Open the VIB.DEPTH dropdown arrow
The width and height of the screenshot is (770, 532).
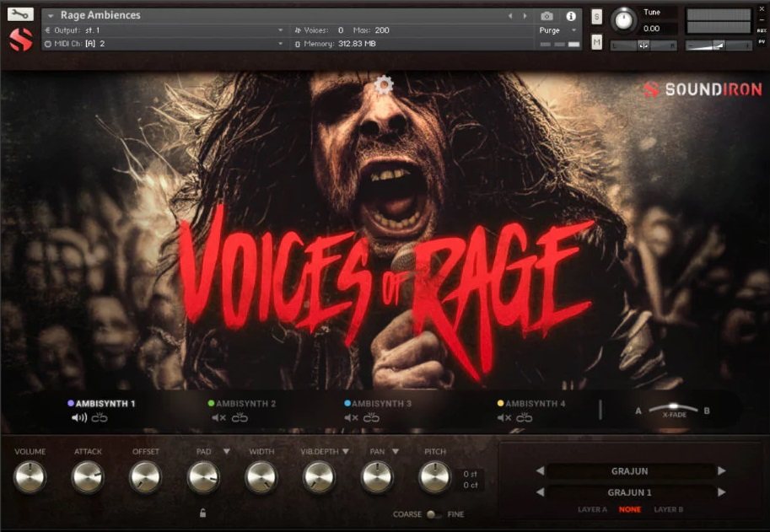pos(346,451)
